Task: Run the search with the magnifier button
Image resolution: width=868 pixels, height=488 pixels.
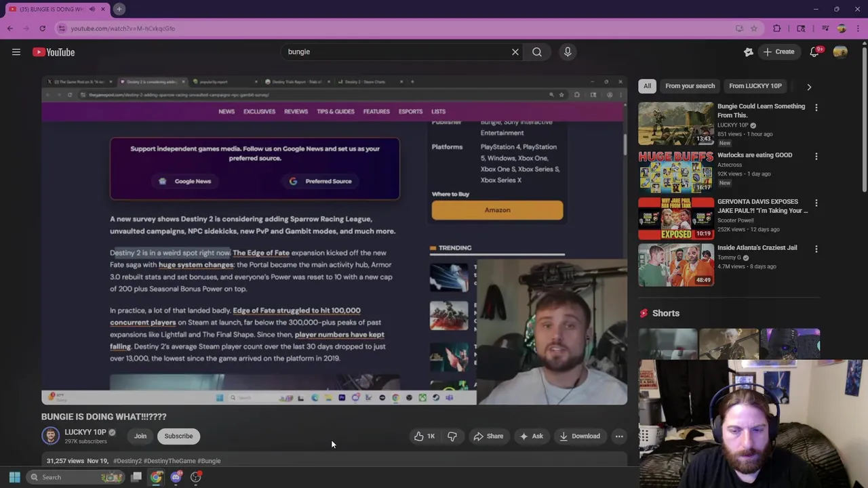Action: point(537,52)
